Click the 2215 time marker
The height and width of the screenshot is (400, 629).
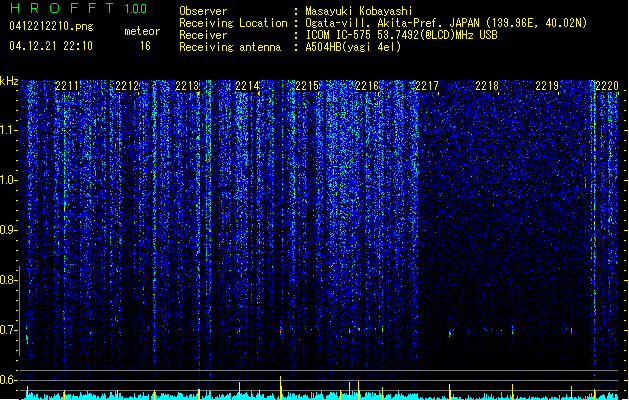307,86
